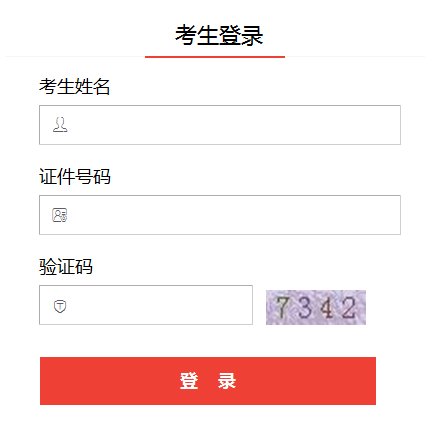Viewport: 436px width, 429px height.
Task: Submit with the red 登录 button
Action: click(x=208, y=381)
